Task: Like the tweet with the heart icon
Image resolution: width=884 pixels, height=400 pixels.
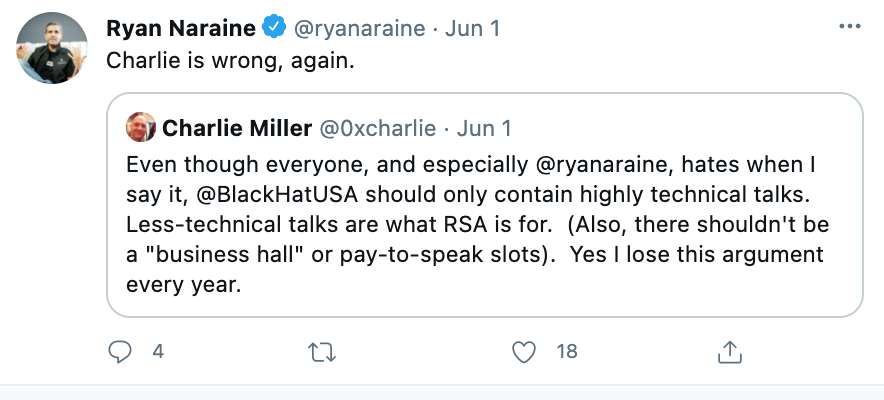Action: [x=524, y=351]
